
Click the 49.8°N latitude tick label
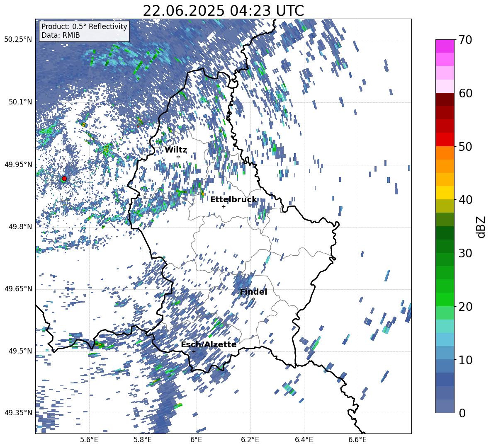pos(20,227)
